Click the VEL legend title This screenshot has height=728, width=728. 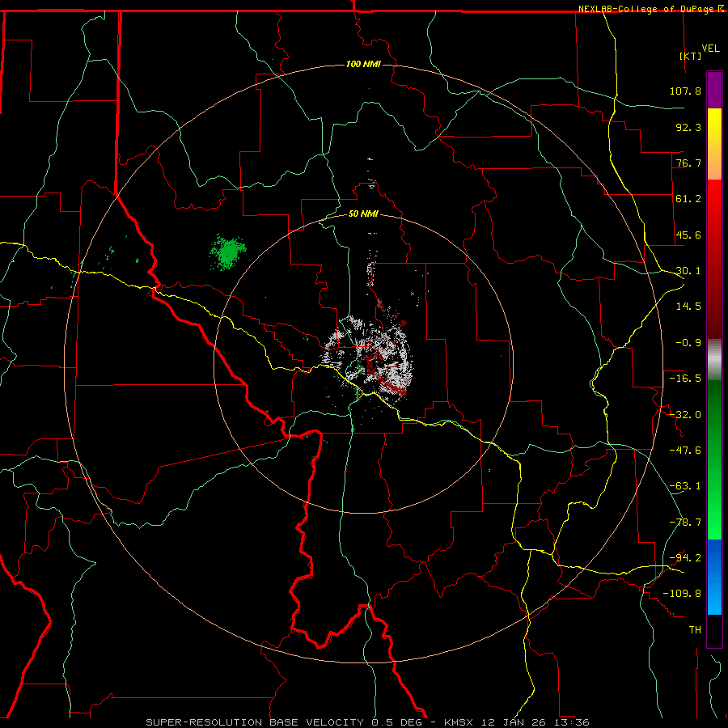click(x=710, y=49)
